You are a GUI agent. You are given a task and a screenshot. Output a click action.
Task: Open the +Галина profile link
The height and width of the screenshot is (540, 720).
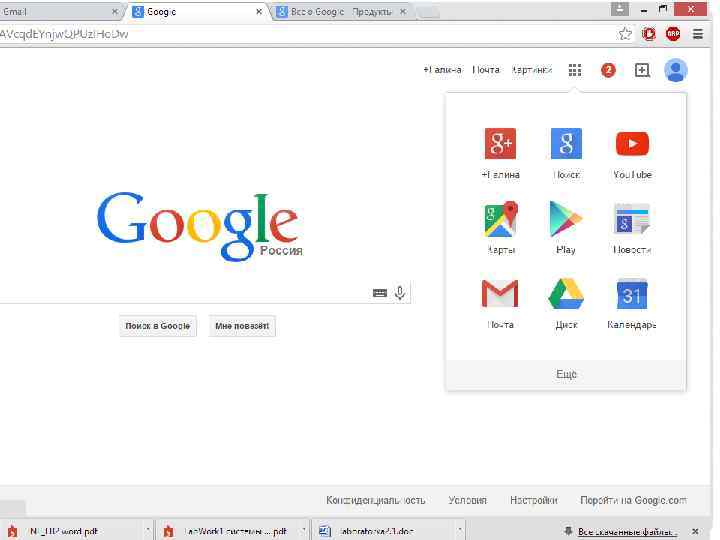(443, 70)
